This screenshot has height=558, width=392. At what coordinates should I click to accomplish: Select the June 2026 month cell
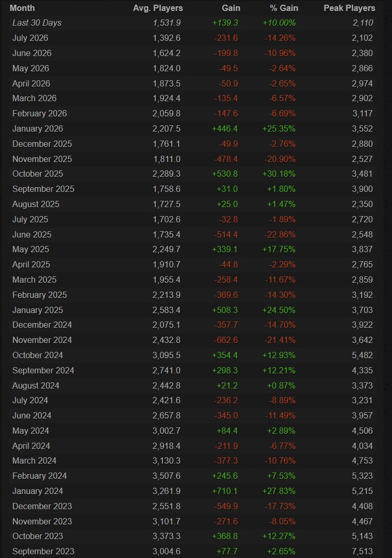pos(32,53)
